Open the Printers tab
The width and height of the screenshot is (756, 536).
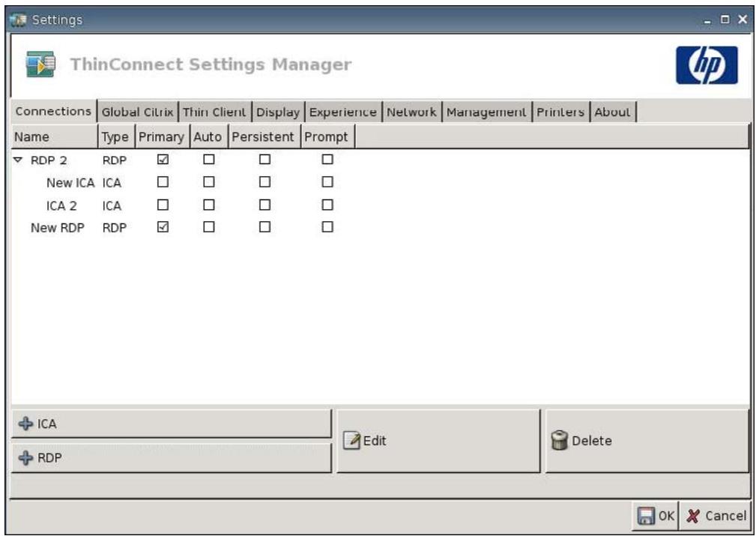pos(560,112)
